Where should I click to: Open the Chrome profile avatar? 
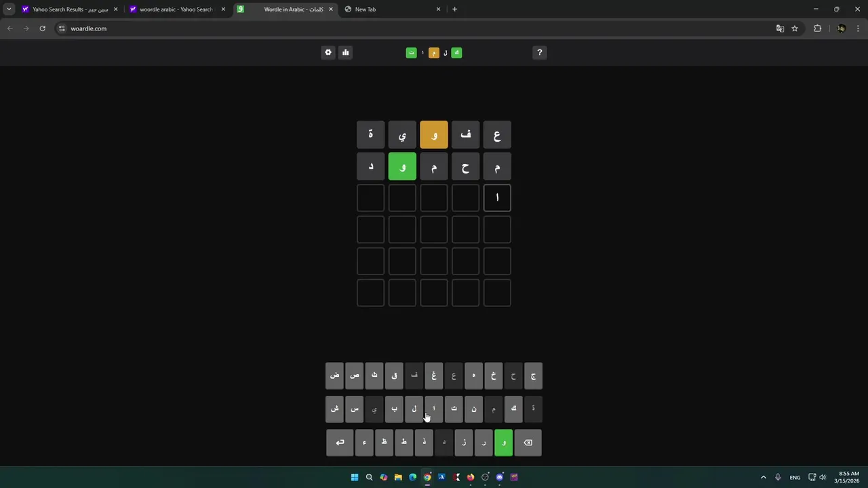click(841, 28)
